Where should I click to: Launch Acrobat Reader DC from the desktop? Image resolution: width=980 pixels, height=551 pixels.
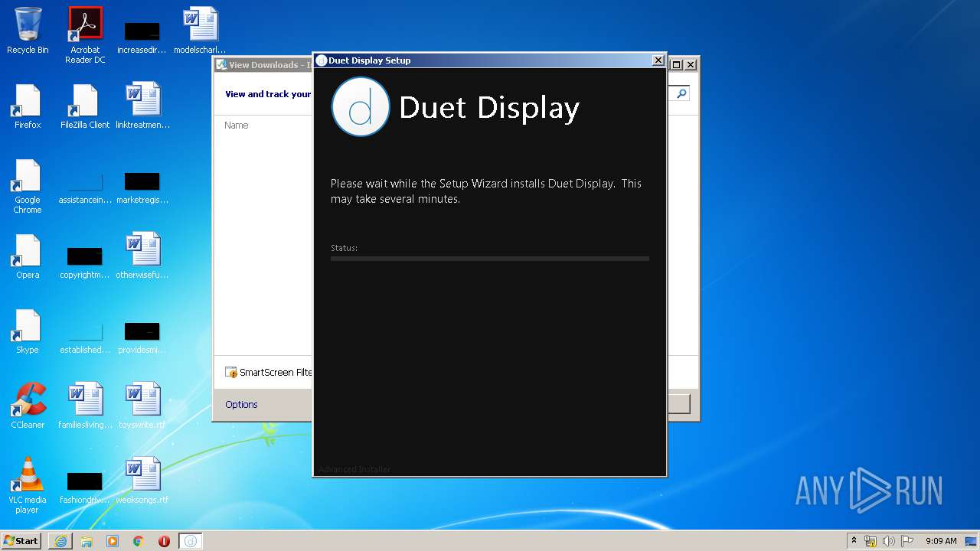(x=85, y=34)
